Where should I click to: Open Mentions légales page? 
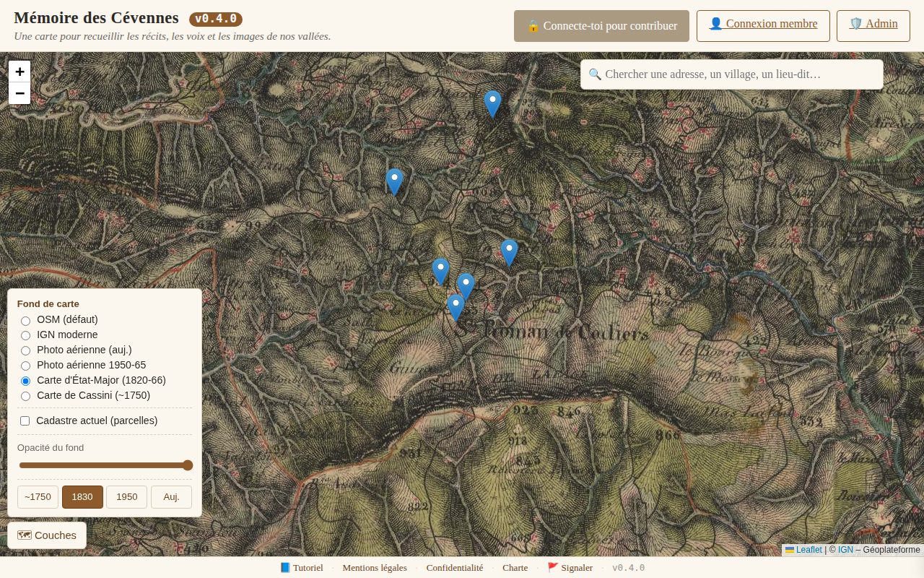tap(374, 568)
